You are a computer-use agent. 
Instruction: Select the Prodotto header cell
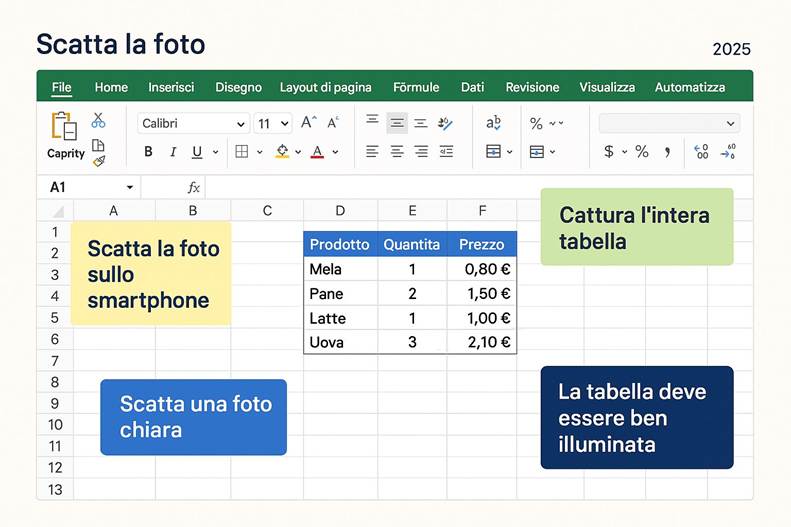tap(341, 244)
